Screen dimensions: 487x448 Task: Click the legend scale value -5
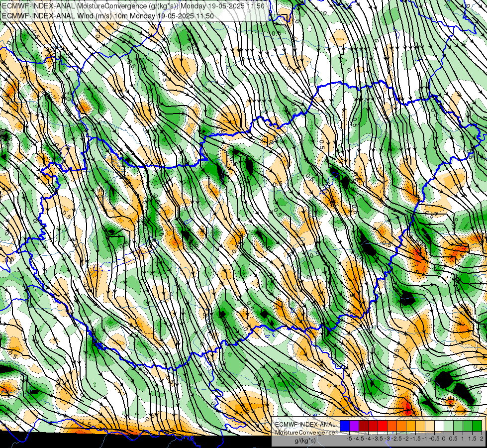pyautogui.click(x=349, y=439)
